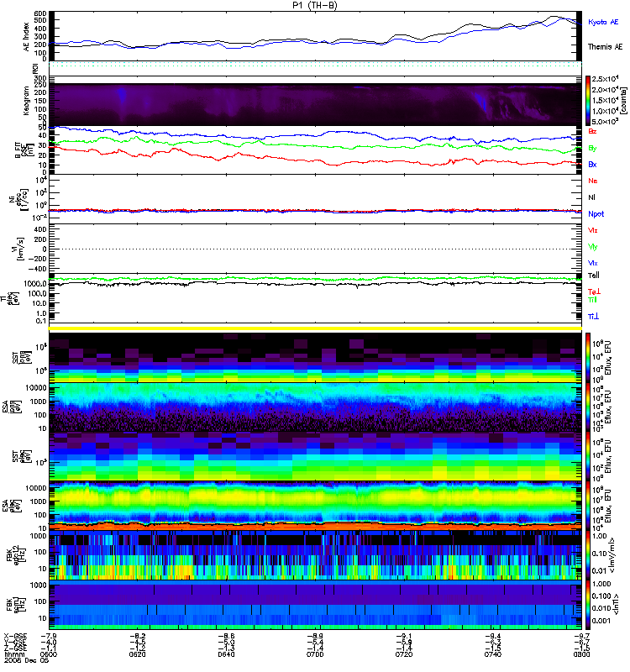Click the 0640 time axis label
Screen dimensions: 630x672
click(226, 654)
